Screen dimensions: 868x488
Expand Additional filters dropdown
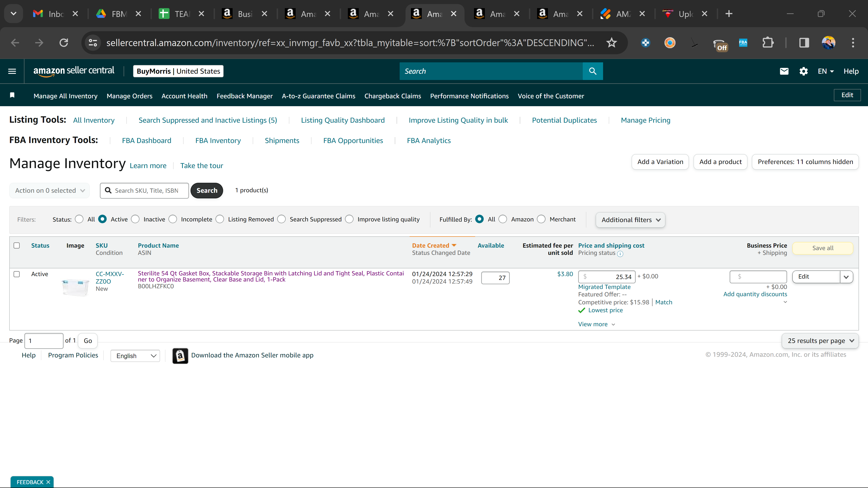(x=630, y=220)
